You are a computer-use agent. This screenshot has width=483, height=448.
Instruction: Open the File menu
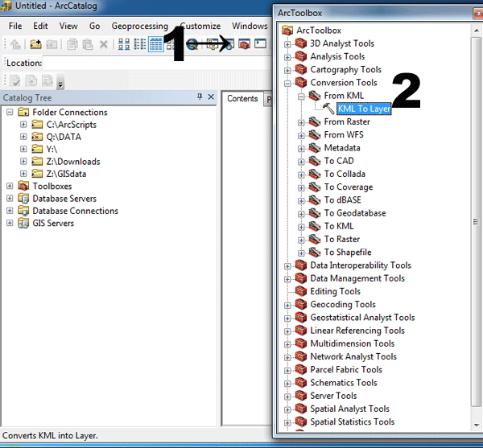(15, 26)
